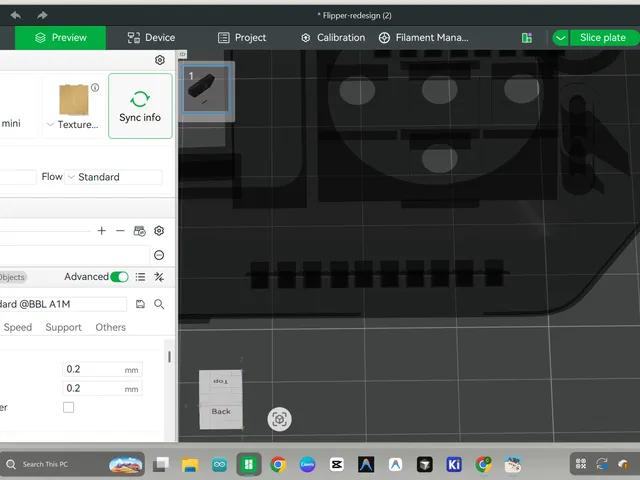Open the Others settings tab

click(111, 327)
